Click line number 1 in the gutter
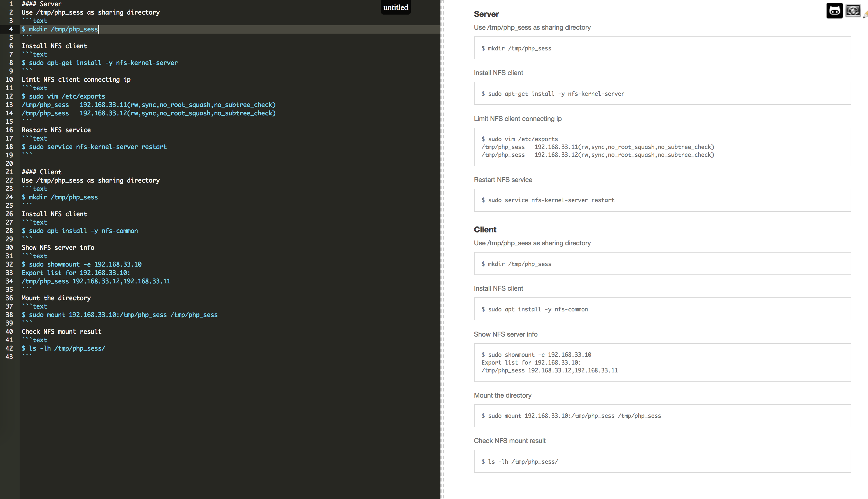Viewport: 868px width, 499px height. (11, 4)
